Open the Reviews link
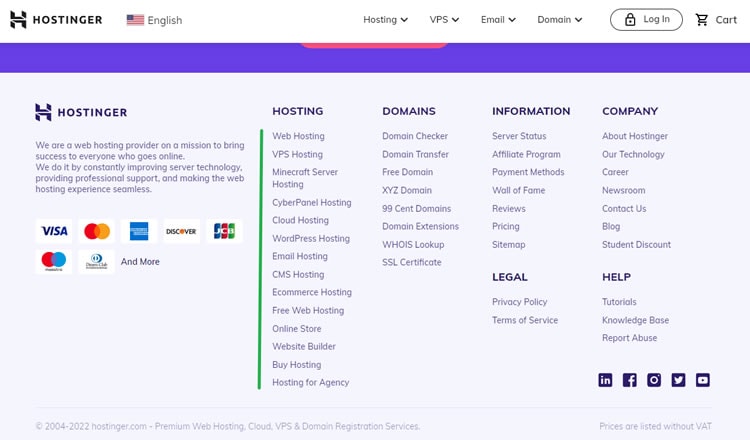Image resolution: width=750 pixels, height=440 pixels. 508,209
